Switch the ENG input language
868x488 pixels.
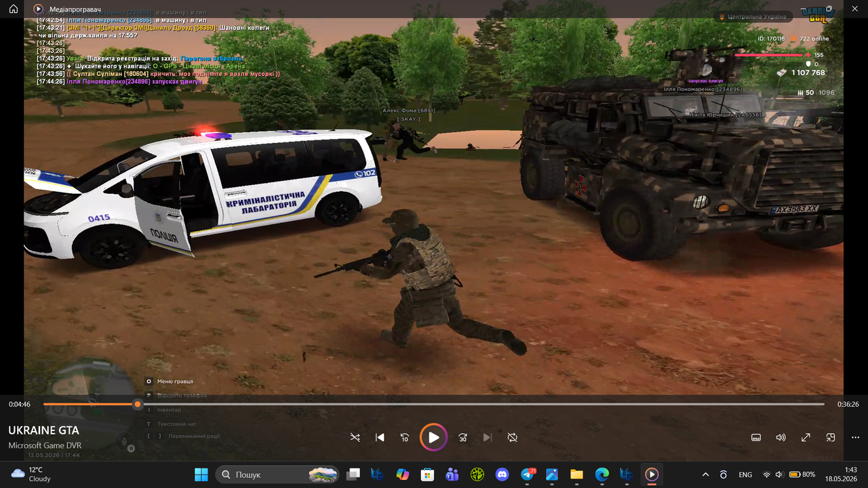(745, 474)
